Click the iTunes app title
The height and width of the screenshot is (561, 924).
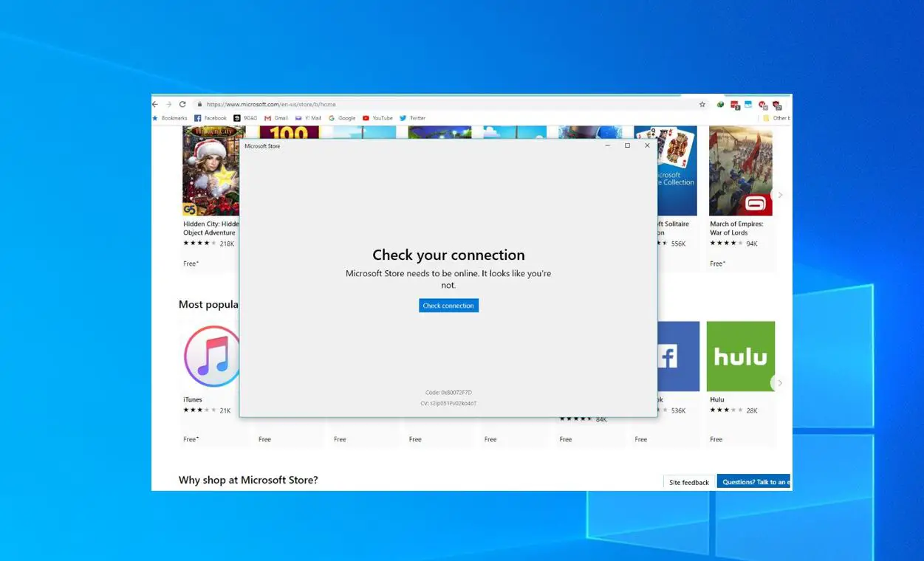pyautogui.click(x=193, y=400)
